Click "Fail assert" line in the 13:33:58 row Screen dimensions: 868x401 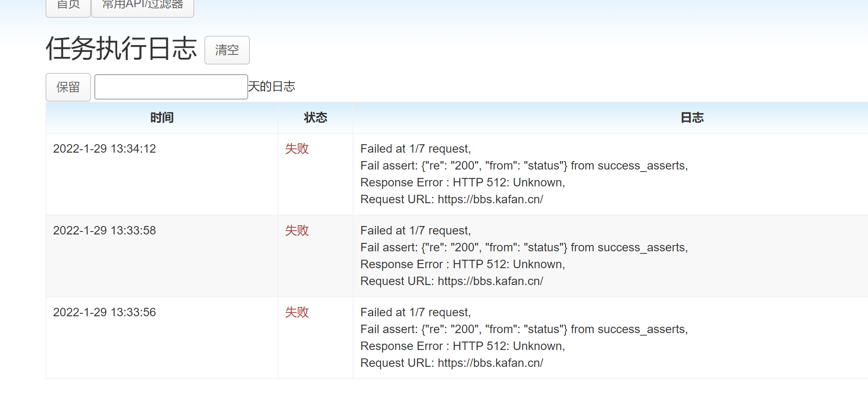[x=524, y=248]
